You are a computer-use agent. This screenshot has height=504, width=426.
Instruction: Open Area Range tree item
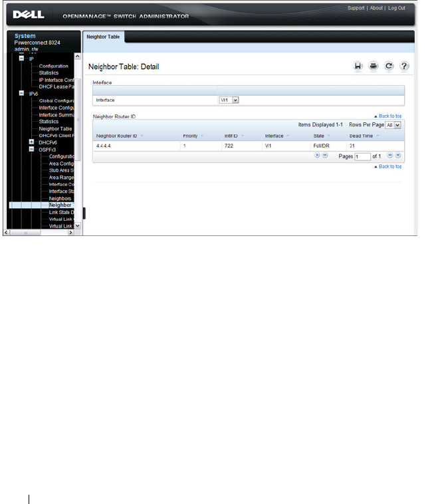coord(61,178)
